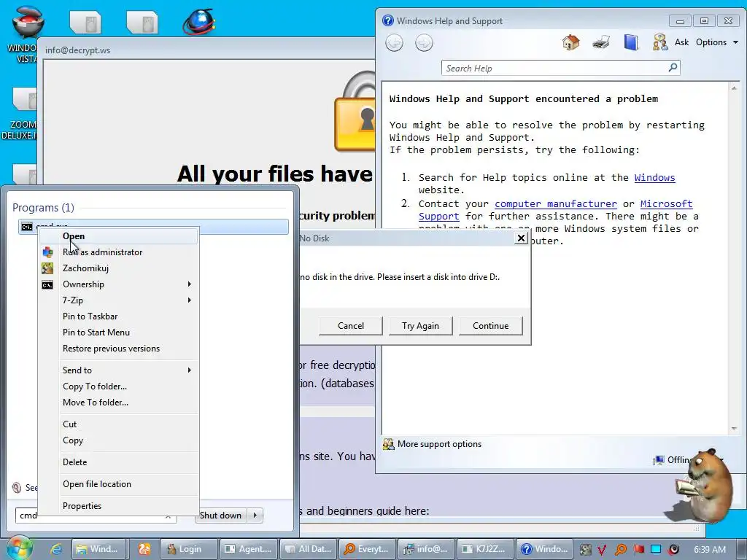Open the Microsoft Support link
Screen dimensions: 747x560
pos(666,204)
